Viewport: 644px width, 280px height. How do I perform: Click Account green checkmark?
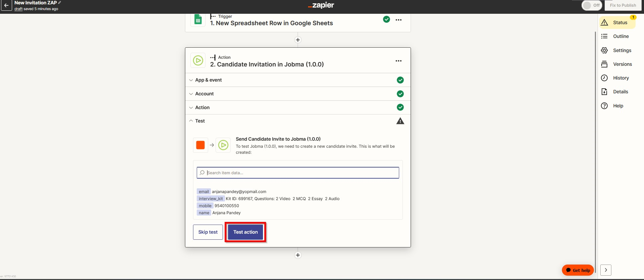pos(400,94)
